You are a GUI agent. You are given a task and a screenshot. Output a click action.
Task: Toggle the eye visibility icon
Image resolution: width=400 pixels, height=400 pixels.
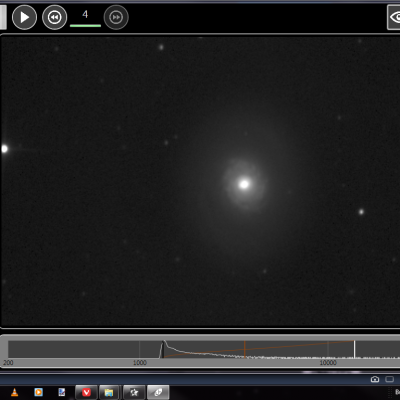coord(394,17)
